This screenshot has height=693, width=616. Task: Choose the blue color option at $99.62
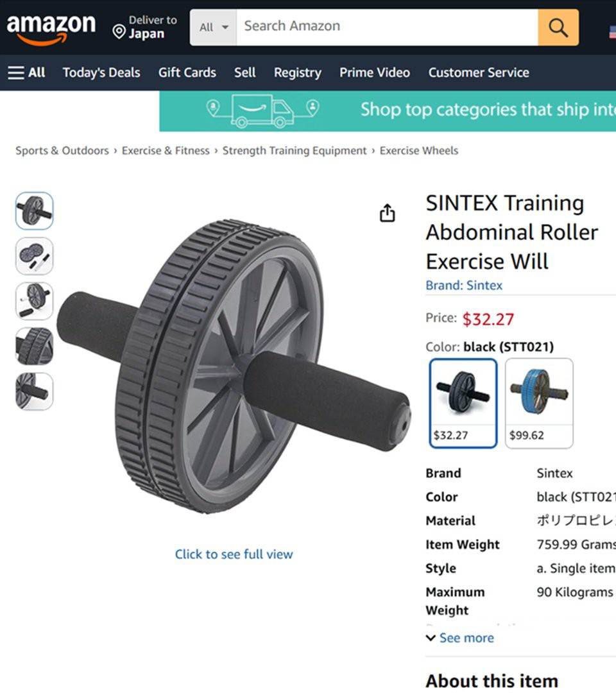(x=539, y=403)
